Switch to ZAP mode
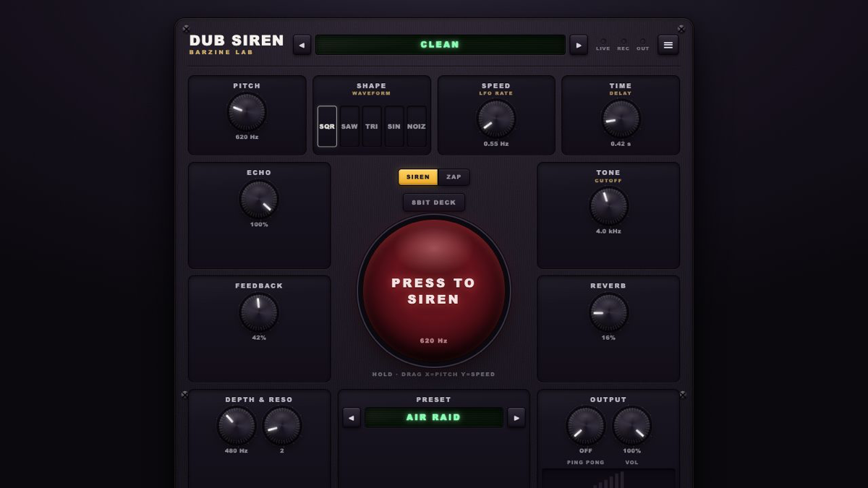The width and height of the screenshot is (868, 488). pos(454,177)
